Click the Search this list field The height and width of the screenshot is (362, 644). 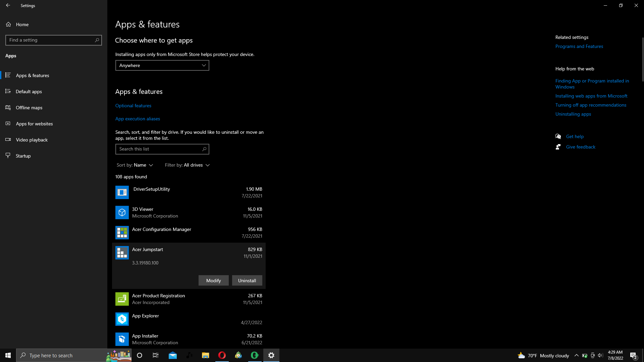159,149
